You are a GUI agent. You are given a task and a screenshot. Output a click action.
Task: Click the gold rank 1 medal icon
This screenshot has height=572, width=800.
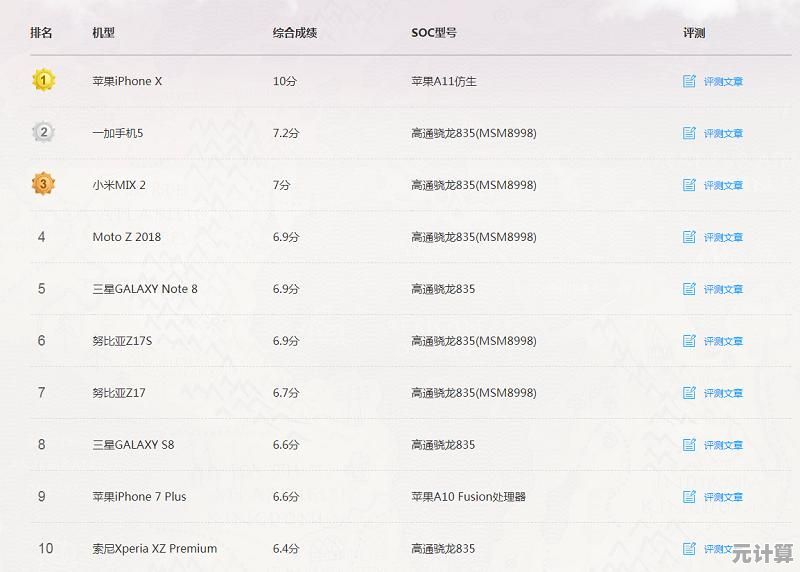point(43,80)
